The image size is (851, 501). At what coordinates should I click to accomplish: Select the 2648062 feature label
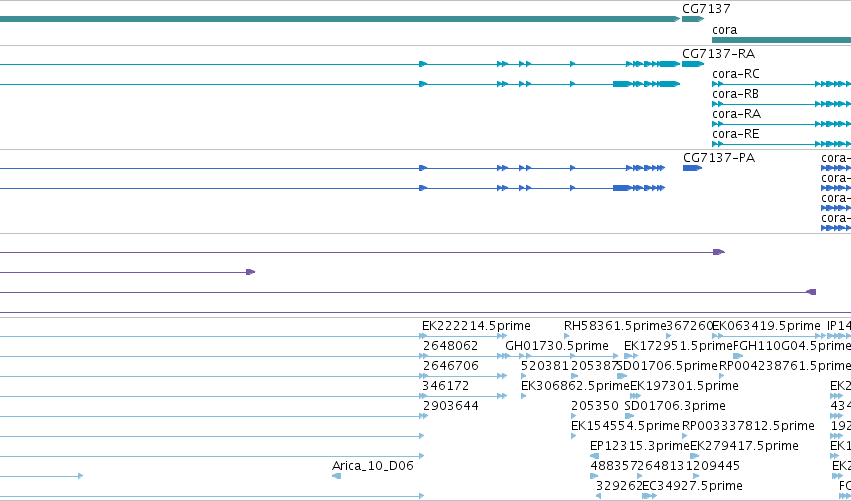pyautogui.click(x=450, y=346)
